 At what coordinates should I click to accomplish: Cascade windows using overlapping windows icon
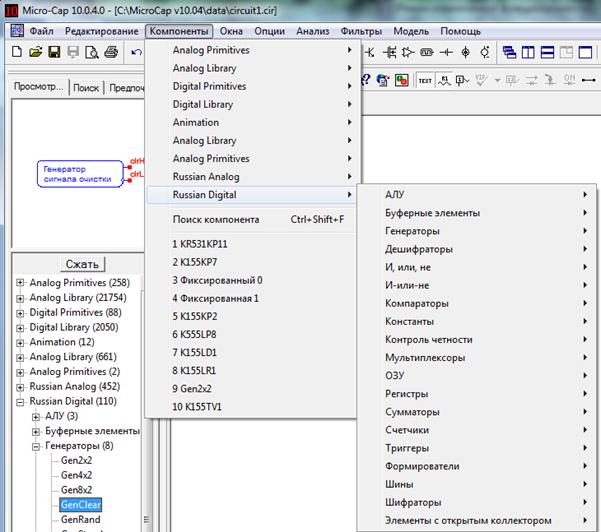tap(509, 52)
